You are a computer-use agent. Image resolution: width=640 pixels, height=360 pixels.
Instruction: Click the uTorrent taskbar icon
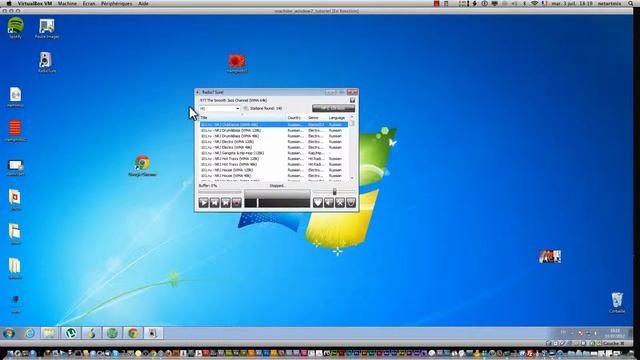point(71,333)
